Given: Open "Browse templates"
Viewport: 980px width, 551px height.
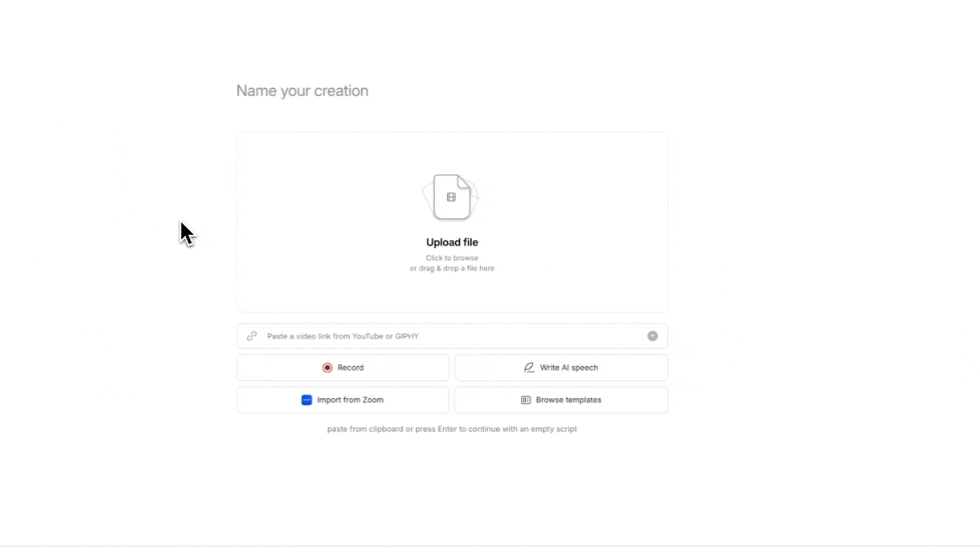Looking at the screenshot, I should (561, 400).
